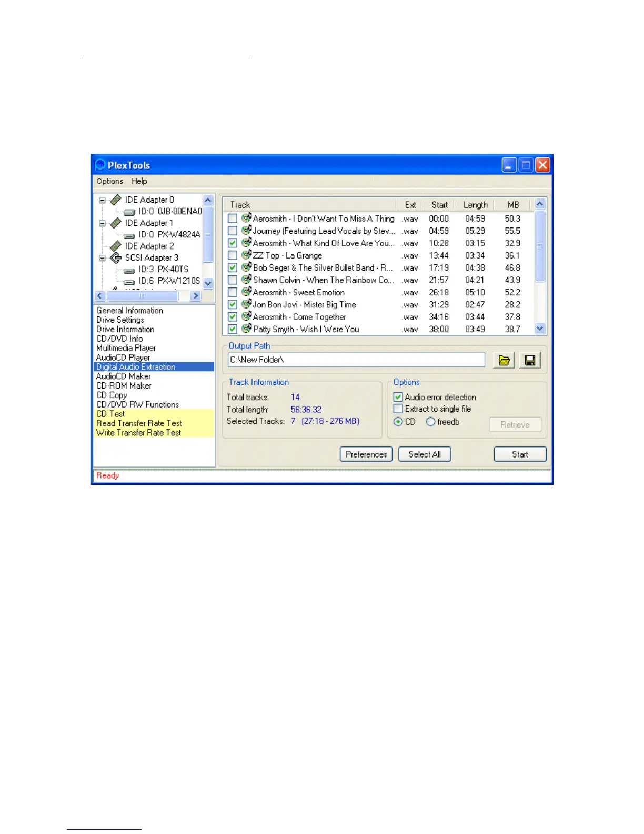The height and width of the screenshot is (834, 644).
Task: Click the browse folder icon for Output Path
Action: (504, 360)
